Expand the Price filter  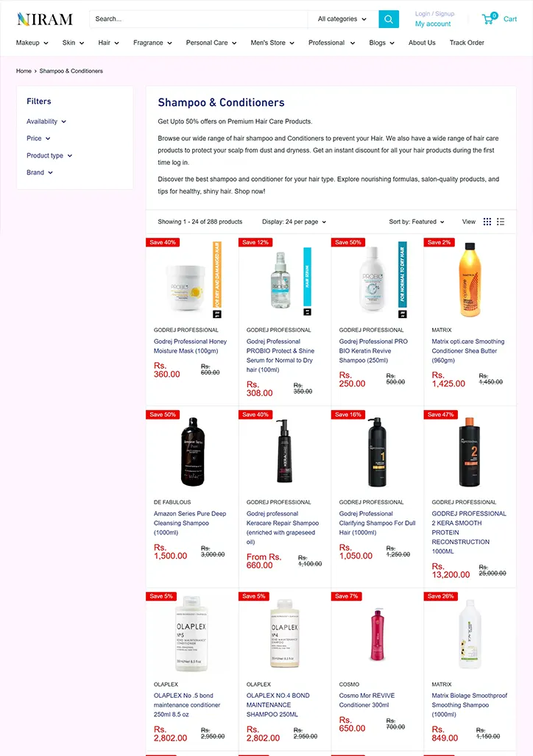[x=38, y=138]
